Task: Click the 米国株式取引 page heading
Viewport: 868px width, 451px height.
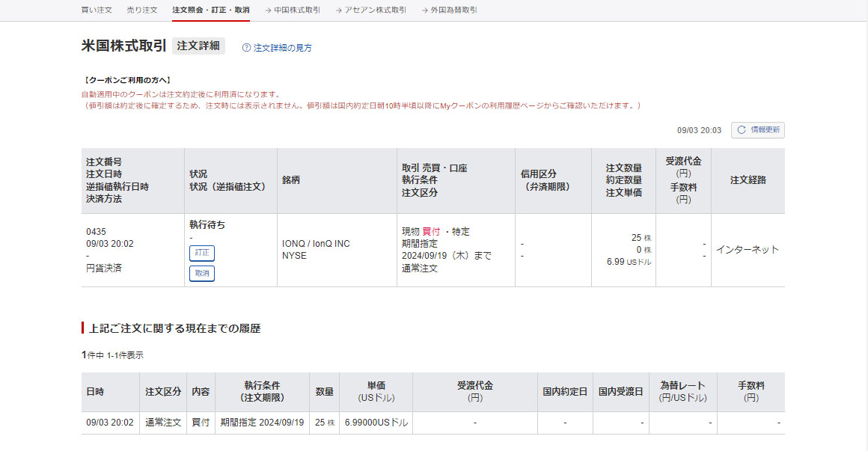Action: [123, 46]
